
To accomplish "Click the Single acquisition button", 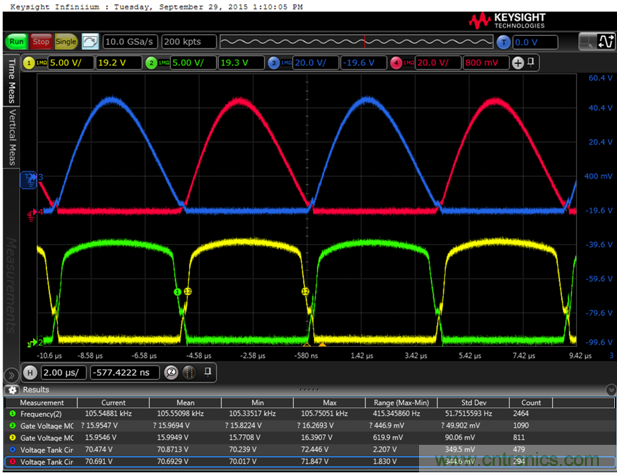I will 67,42.
